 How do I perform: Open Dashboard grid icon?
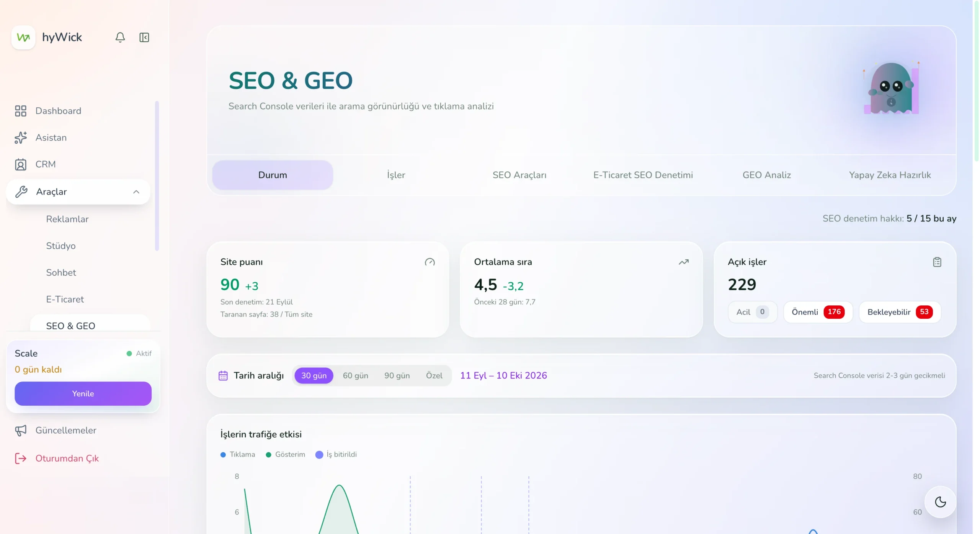pos(21,111)
